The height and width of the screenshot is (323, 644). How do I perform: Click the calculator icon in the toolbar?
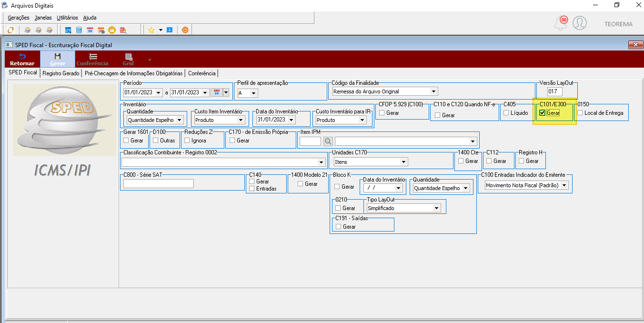point(79,30)
